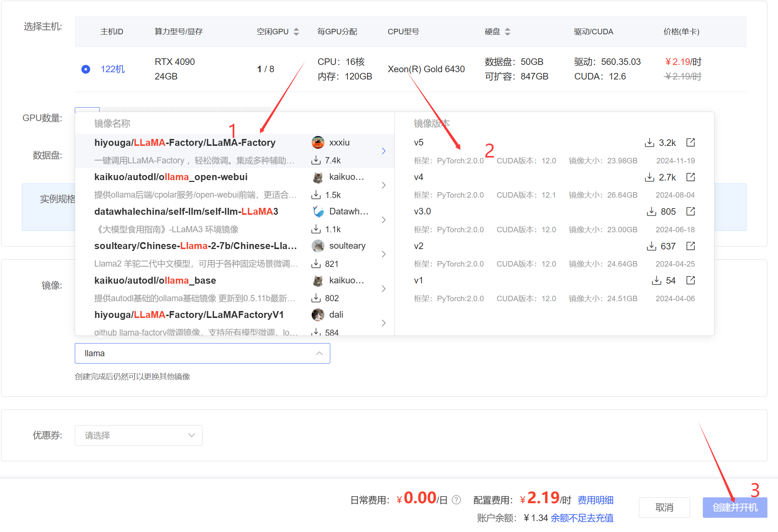Click 创建并开机 button

coord(735,507)
